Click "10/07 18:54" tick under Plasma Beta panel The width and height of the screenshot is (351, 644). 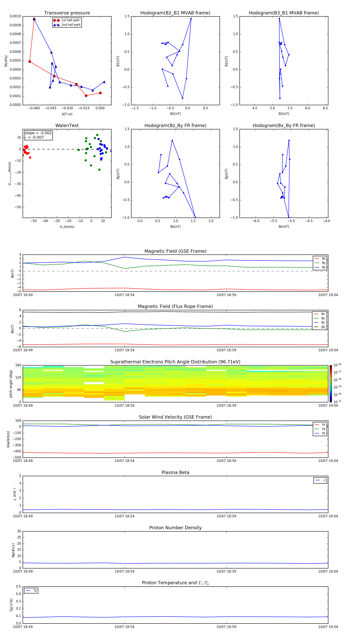[124, 516]
